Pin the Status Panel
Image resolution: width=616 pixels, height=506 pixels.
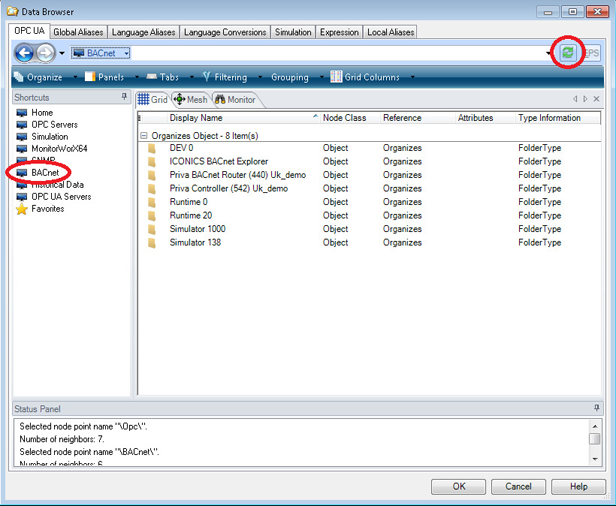click(597, 409)
